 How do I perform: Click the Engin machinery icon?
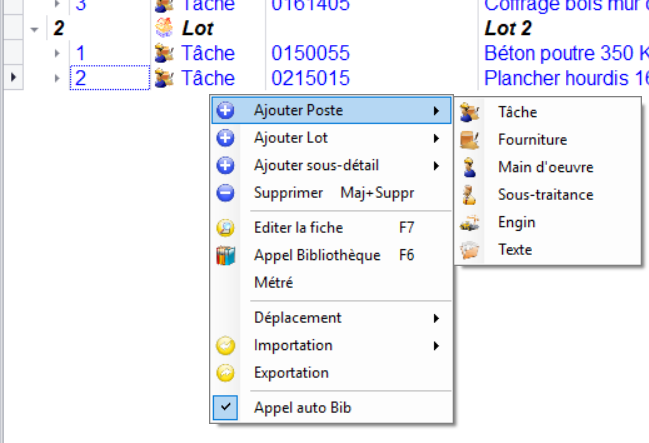(470, 223)
